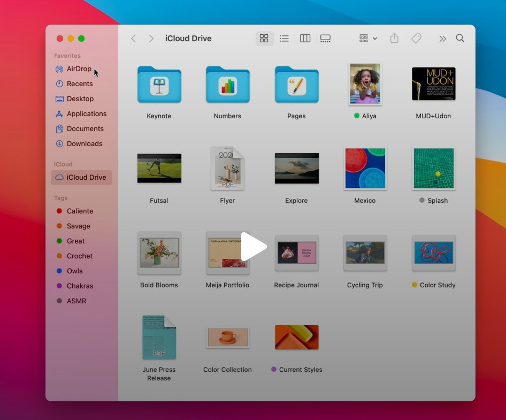Screen dimensions: 506x420
Task: Select the MUD+Udon file thumbnail
Action: tap(433, 84)
